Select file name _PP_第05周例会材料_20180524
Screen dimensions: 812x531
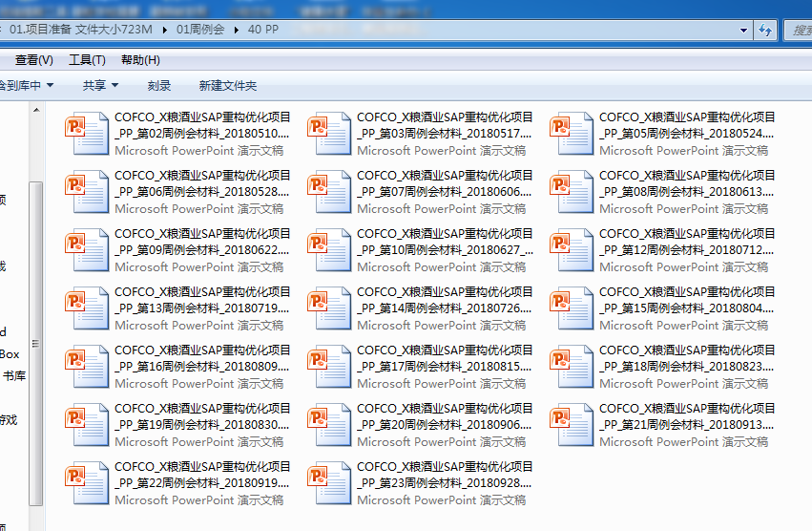click(687, 134)
